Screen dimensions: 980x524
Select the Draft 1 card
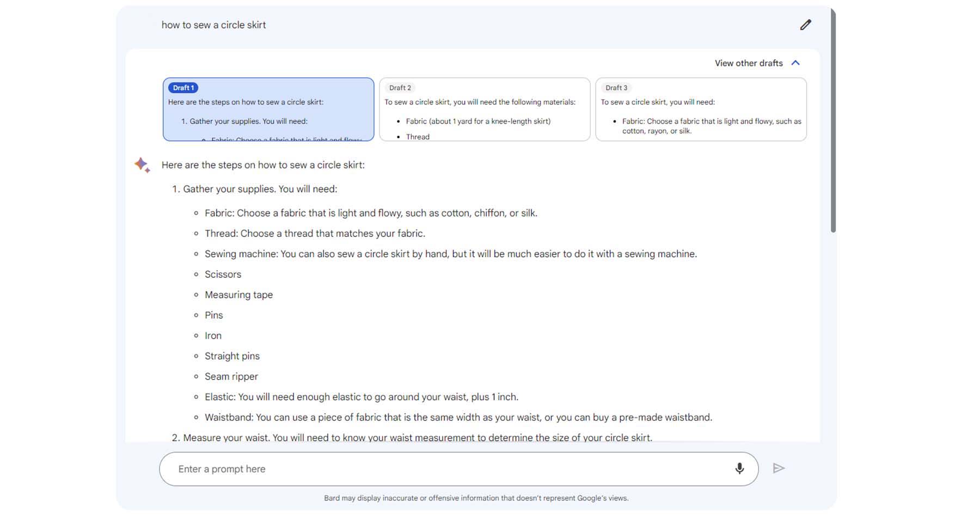(x=268, y=109)
